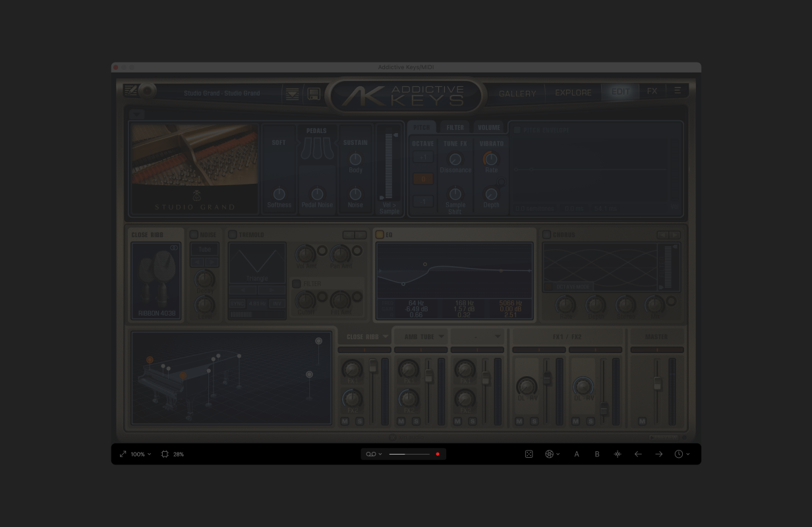Viewport: 812px width, 527px height.
Task: Toggle the EQ section on/off
Action: (380, 235)
